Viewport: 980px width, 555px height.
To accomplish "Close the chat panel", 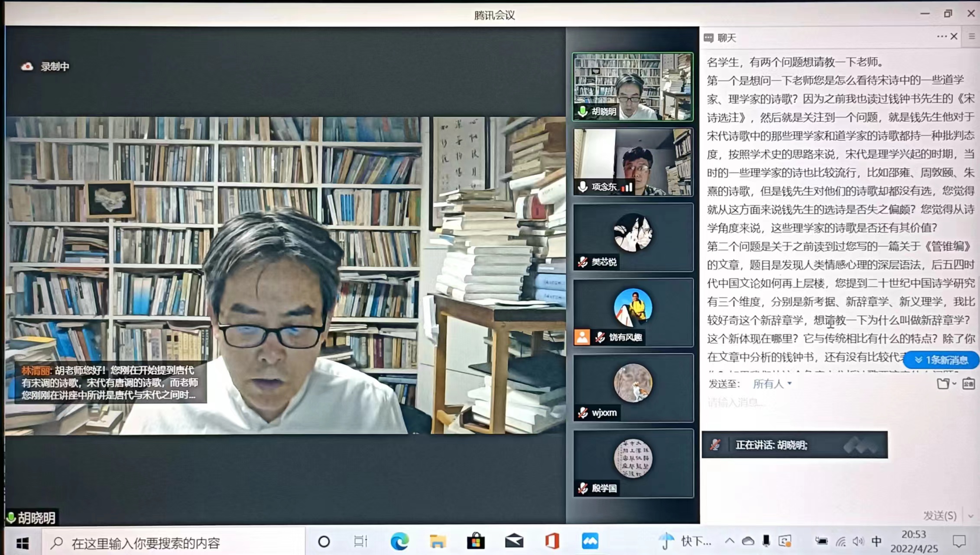I will tap(954, 37).
